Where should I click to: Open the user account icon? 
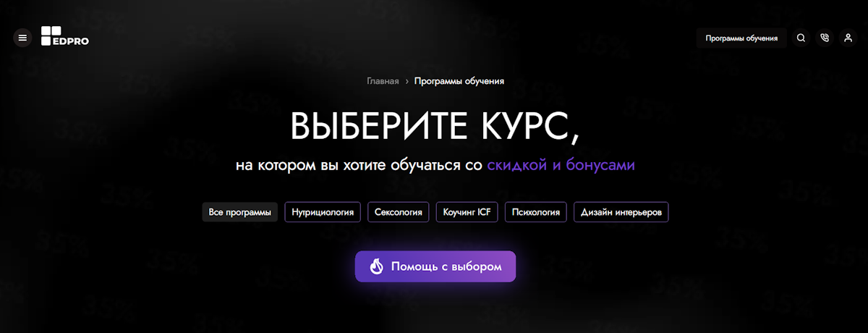[848, 38]
